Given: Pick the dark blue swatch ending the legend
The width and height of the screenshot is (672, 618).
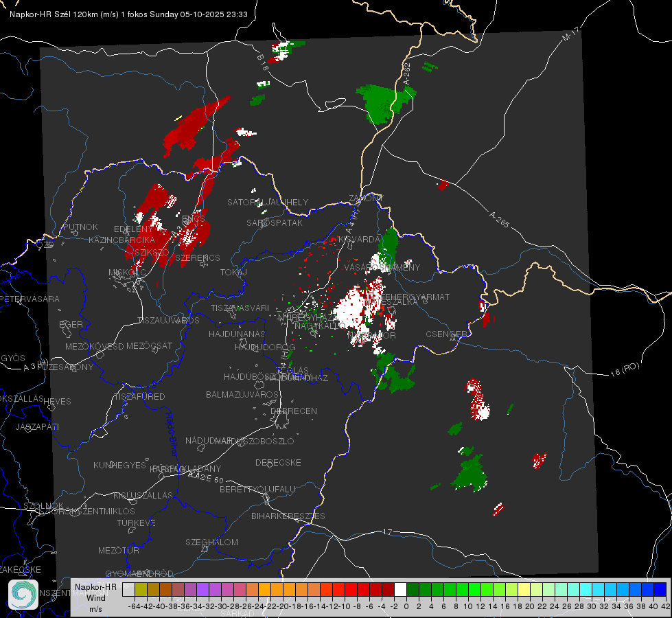Looking at the screenshot, I should pos(660,589).
